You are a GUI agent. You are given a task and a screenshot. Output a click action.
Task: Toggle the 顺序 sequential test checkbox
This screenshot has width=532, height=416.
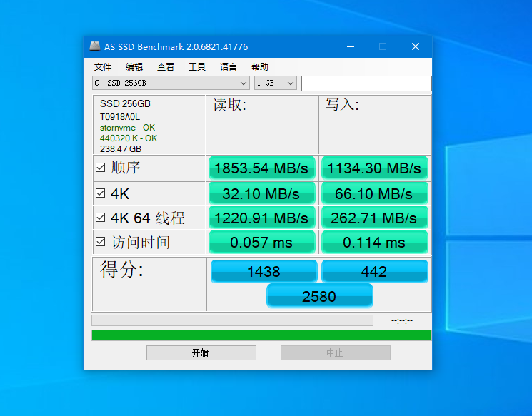tap(100, 168)
